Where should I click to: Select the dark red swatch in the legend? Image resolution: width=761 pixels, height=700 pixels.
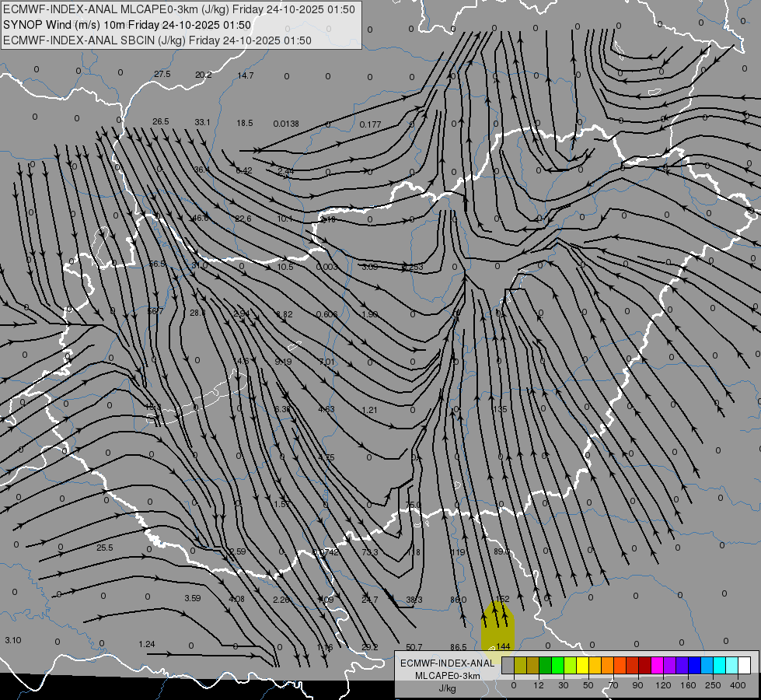click(644, 665)
